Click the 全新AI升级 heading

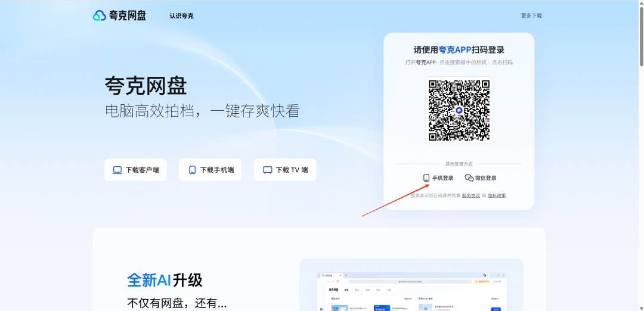tap(165, 281)
